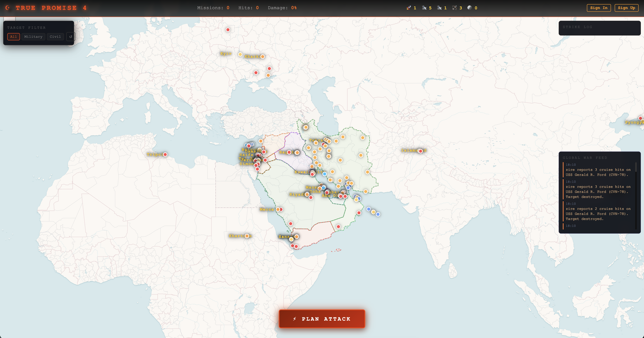Click the bow and arrow ammo icon

(x=454, y=8)
